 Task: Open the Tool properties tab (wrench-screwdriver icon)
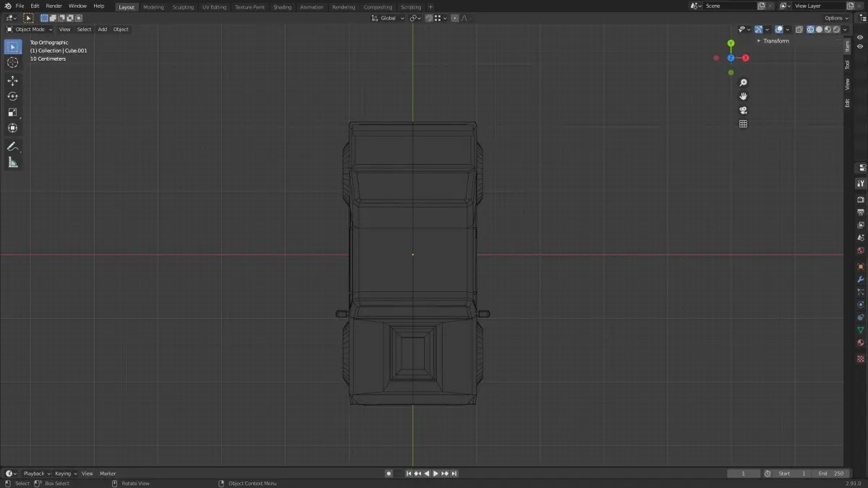pyautogui.click(x=860, y=184)
